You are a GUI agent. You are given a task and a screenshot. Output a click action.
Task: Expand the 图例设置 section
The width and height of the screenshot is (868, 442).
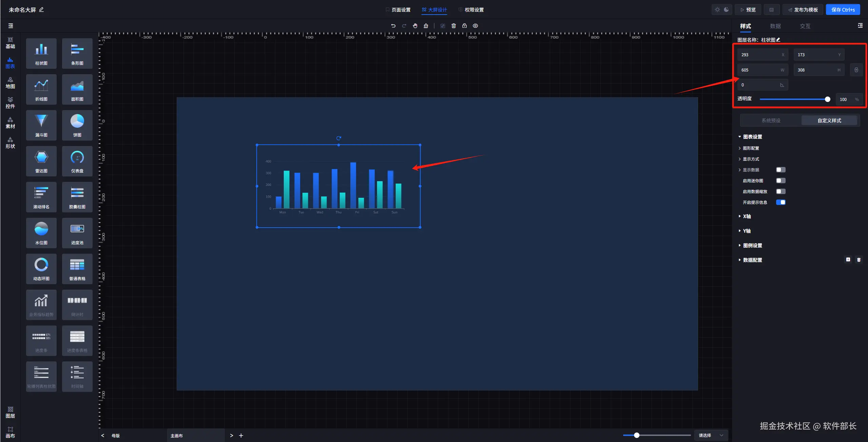click(752, 246)
